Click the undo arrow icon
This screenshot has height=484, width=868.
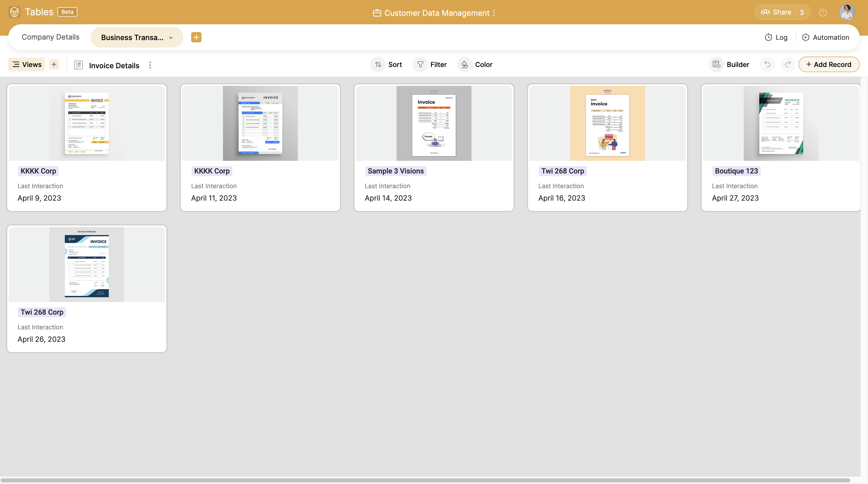click(x=767, y=64)
